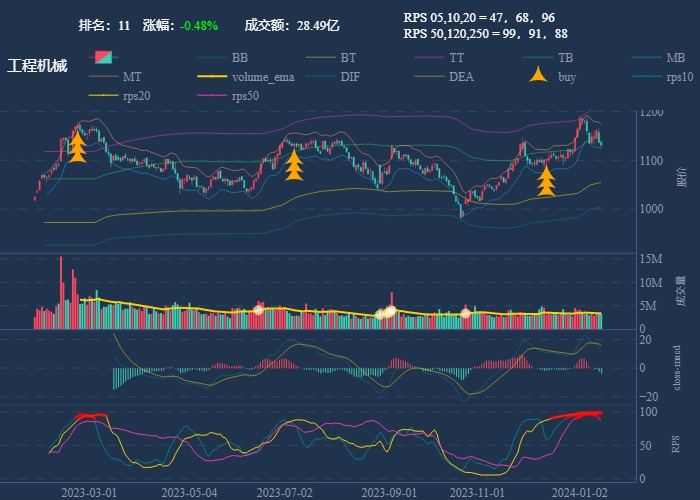Click the glowing volume marker near July 2023

pos(258,310)
